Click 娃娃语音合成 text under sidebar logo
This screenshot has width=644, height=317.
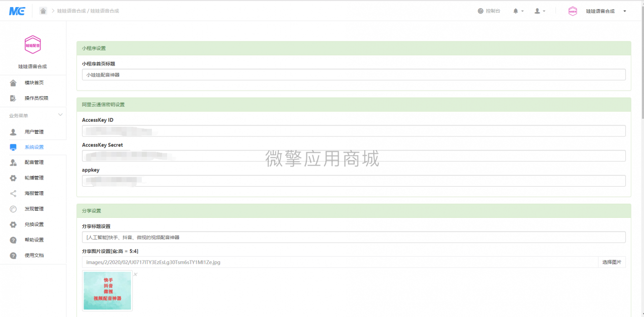coord(33,66)
